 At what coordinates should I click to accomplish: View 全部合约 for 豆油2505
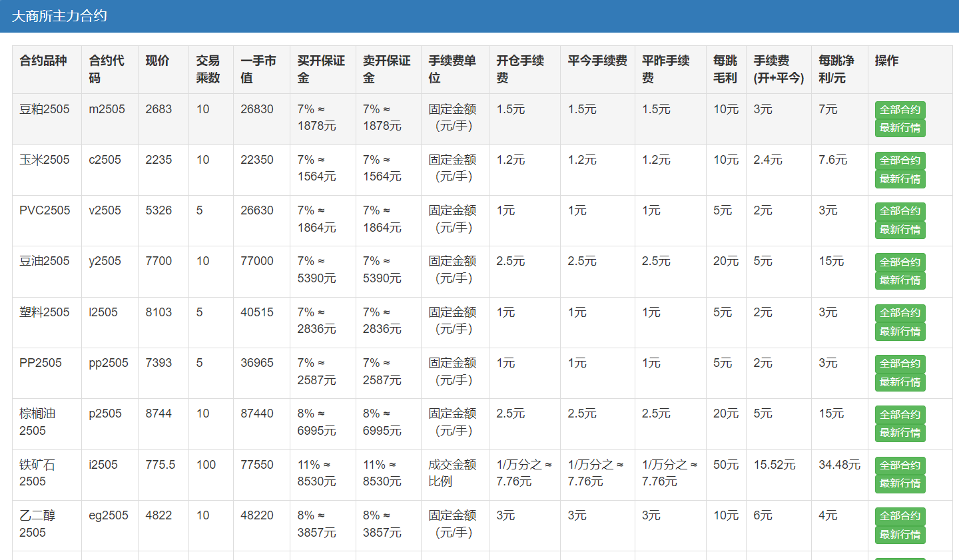pyautogui.click(x=900, y=262)
